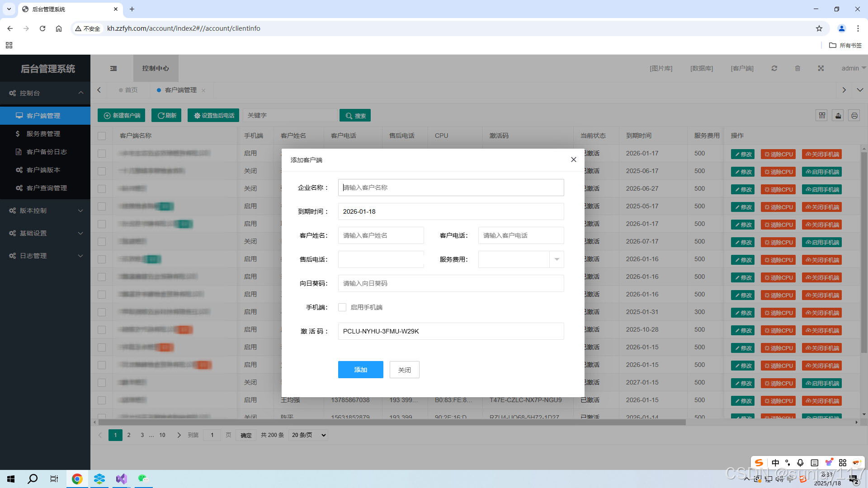Check the select-all checkbox in table header
This screenshot has height=488, width=868.
[102, 136]
